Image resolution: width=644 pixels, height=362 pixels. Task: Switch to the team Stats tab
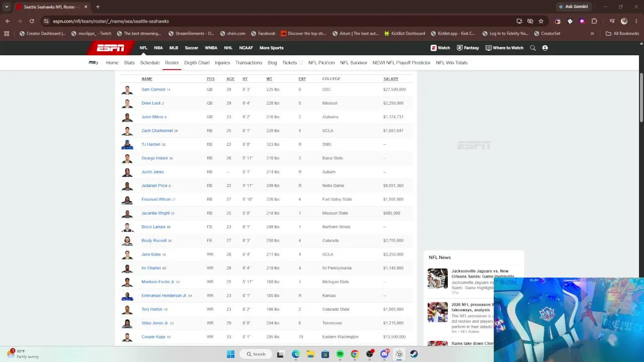pos(129,63)
